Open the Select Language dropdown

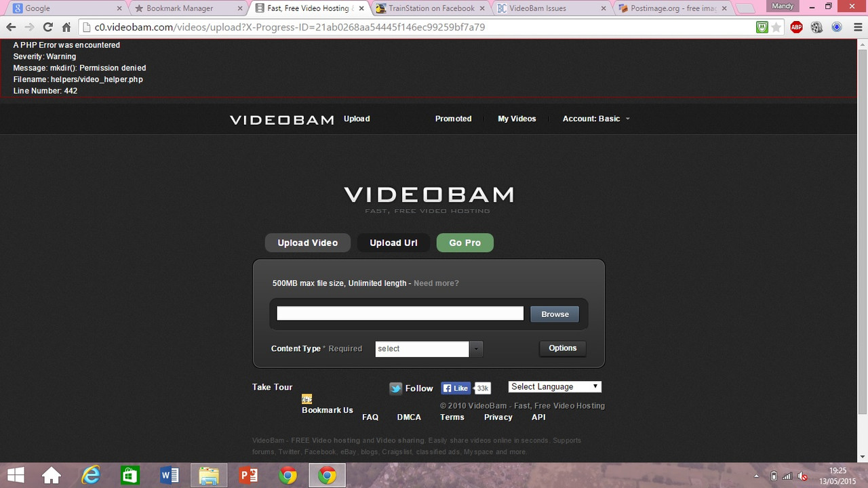point(555,386)
